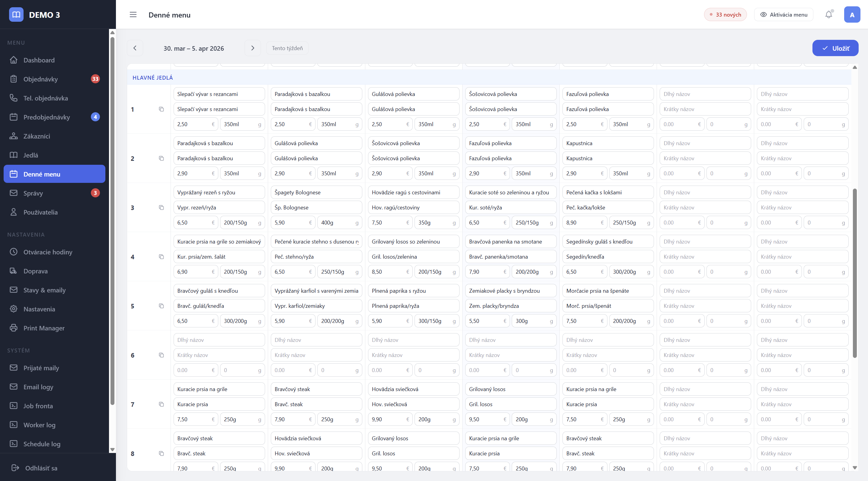The height and width of the screenshot is (481, 868).
Task: Click the notification bell icon
Action: [828, 14]
